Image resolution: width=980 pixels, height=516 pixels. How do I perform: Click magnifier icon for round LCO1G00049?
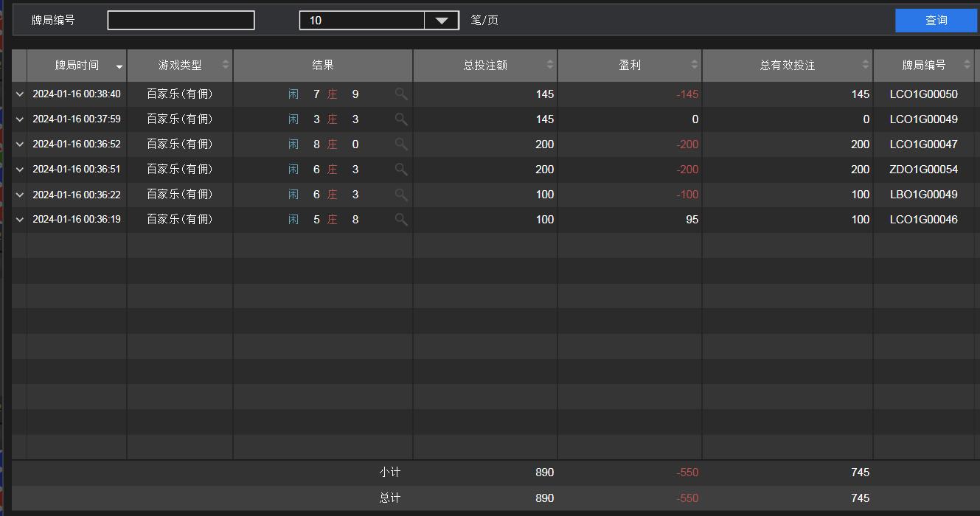401,119
